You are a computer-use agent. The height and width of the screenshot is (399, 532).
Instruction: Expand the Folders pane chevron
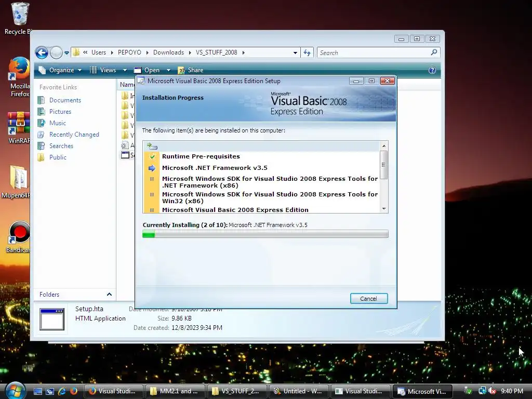click(x=109, y=295)
